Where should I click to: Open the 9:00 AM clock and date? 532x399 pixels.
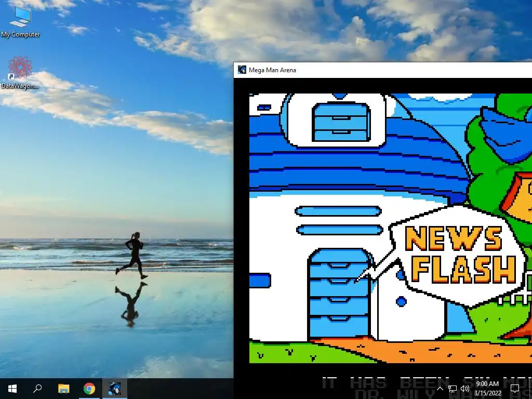point(487,389)
